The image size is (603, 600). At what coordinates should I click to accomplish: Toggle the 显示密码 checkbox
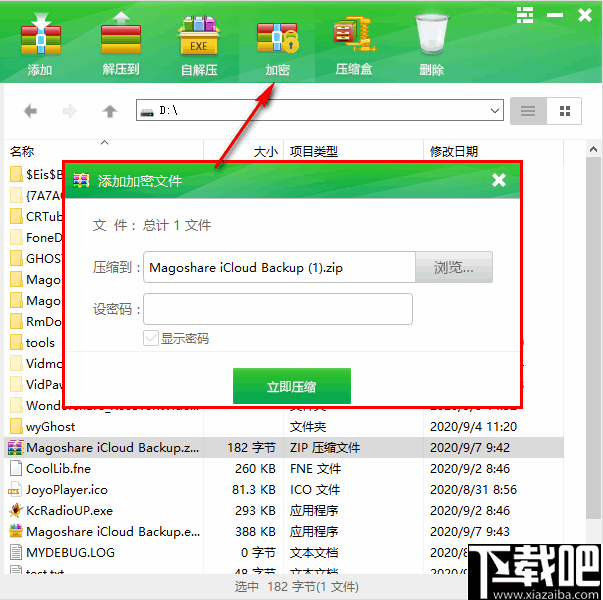coord(150,338)
